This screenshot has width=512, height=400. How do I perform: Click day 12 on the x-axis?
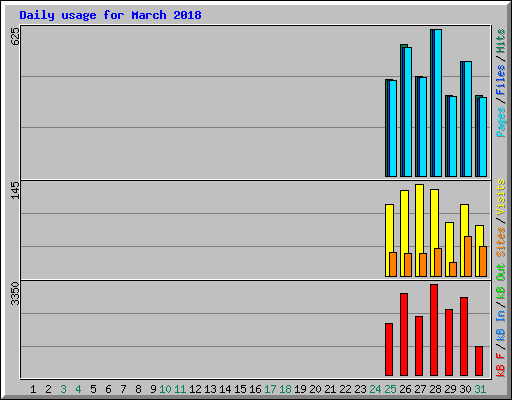click(195, 389)
